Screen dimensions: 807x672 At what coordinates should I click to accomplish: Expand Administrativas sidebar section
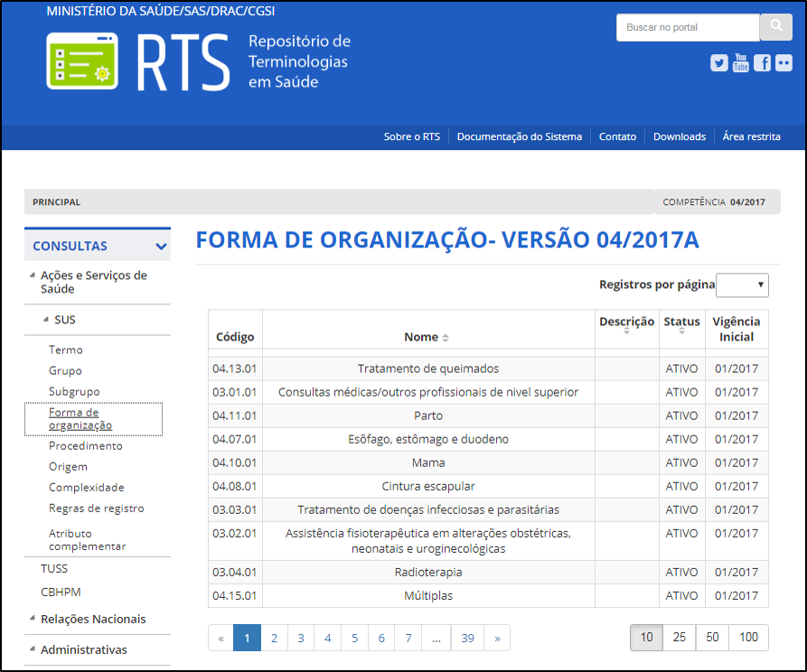(33, 649)
